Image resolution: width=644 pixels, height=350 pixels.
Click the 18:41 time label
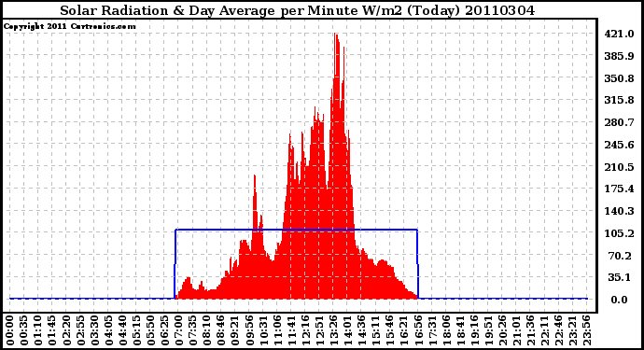[x=460, y=330]
